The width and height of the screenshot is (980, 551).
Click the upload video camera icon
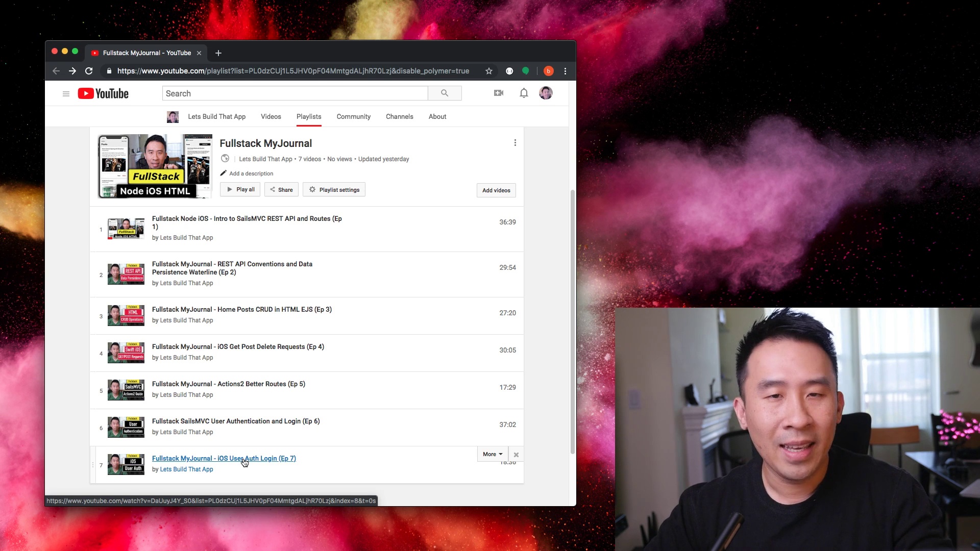click(499, 93)
